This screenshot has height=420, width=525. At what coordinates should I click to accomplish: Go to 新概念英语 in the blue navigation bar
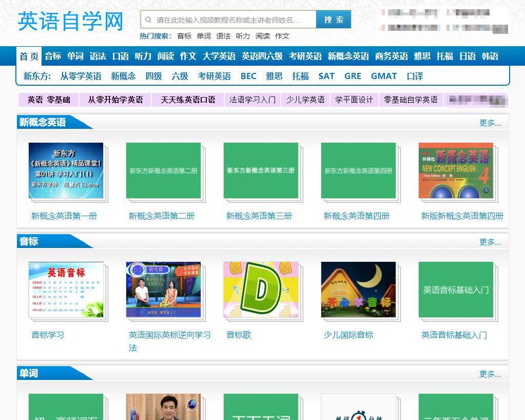click(x=348, y=56)
